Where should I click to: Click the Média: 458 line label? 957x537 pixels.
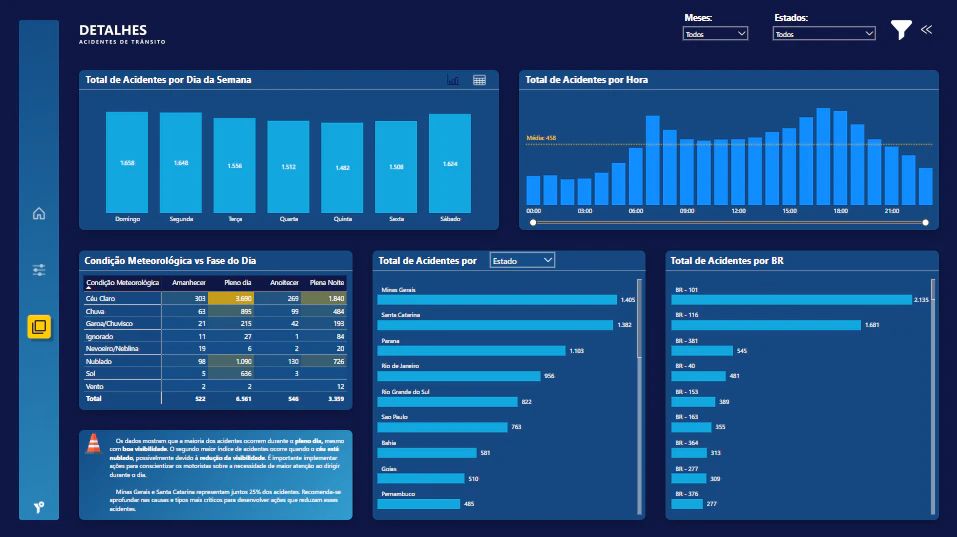[x=541, y=138]
